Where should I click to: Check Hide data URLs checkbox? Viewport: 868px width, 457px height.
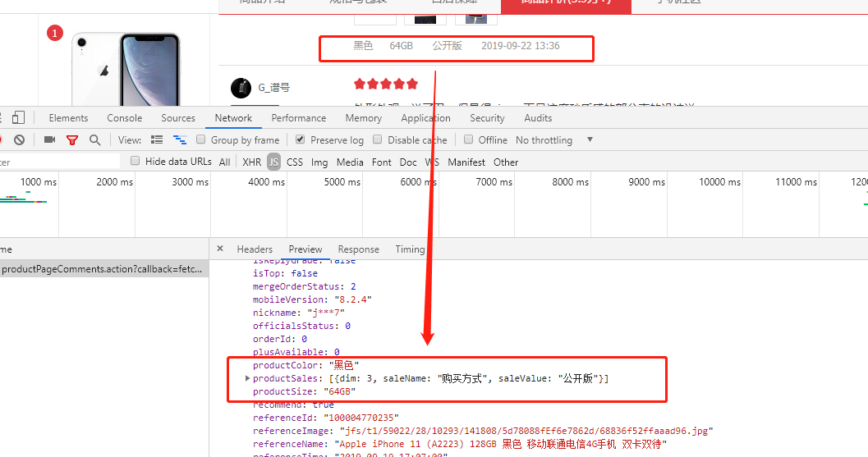[x=135, y=161]
